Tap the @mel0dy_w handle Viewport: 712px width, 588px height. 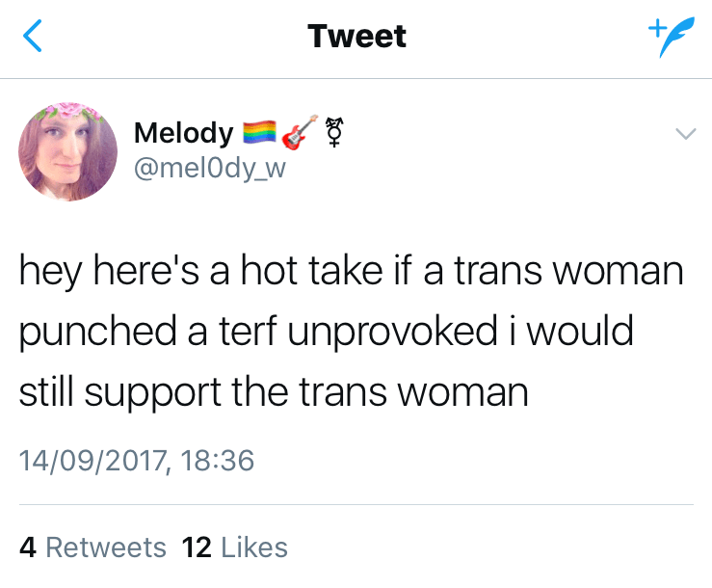210,167
